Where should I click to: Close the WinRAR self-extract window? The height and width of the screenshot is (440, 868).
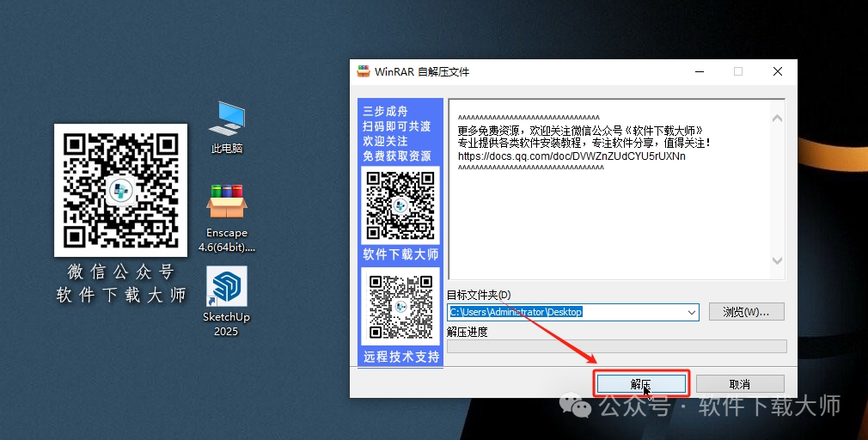(778, 71)
